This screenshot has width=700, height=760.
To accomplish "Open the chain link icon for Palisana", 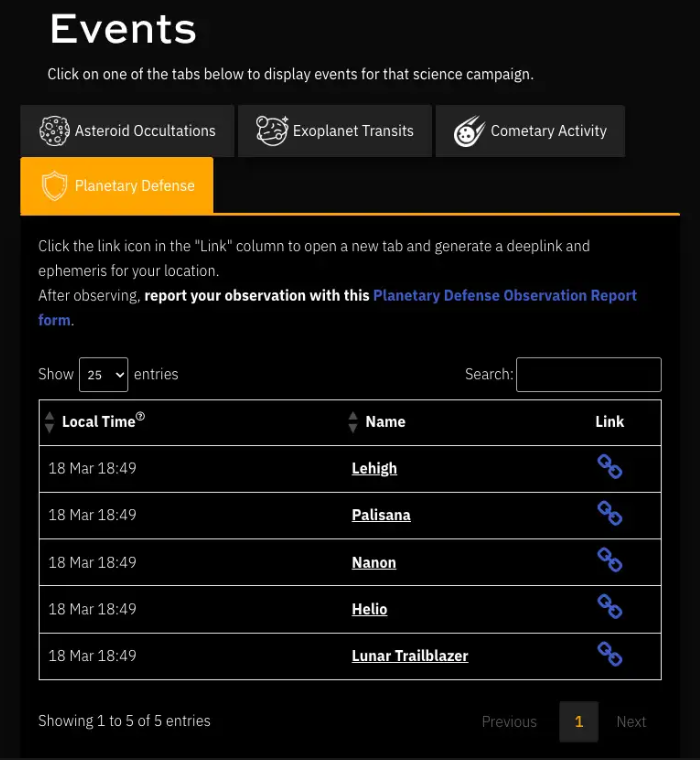I will (609, 514).
